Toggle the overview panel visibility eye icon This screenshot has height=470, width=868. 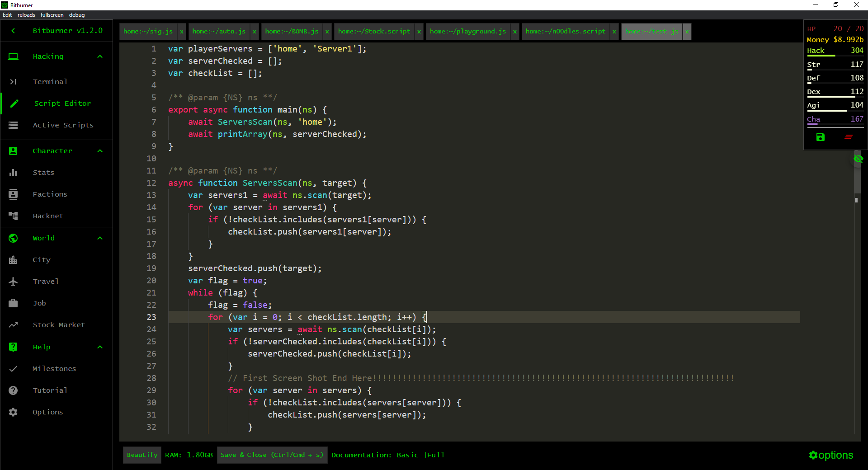[x=858, y=159]
